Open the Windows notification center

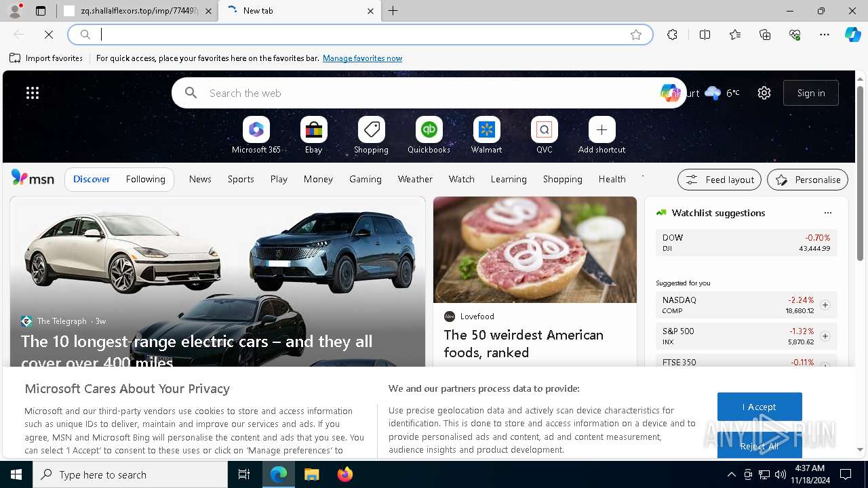[846, 474]
